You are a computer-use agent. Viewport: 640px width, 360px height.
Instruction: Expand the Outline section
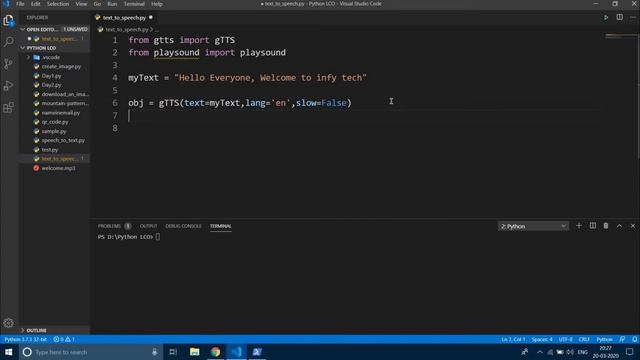point(54,330)
